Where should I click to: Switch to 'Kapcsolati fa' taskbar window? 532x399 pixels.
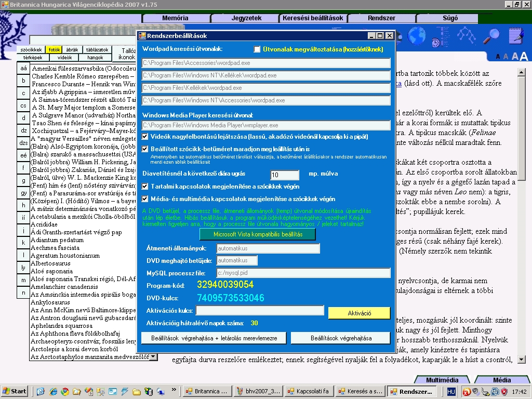tap(310, 391)
